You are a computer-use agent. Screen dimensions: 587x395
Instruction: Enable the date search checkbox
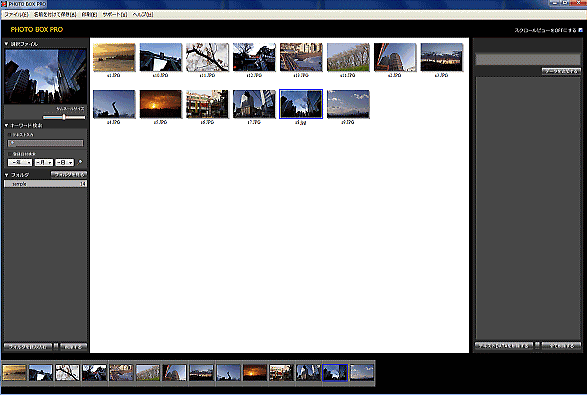point(10,154)
